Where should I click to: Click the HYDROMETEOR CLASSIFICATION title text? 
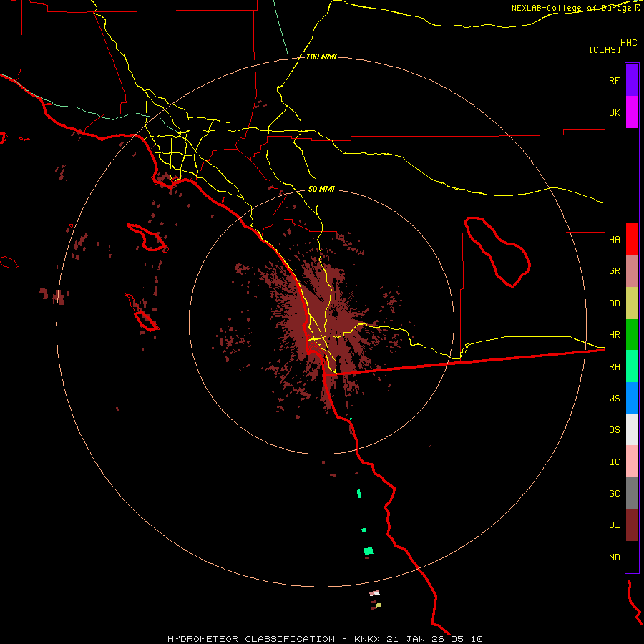coord(251,639)
